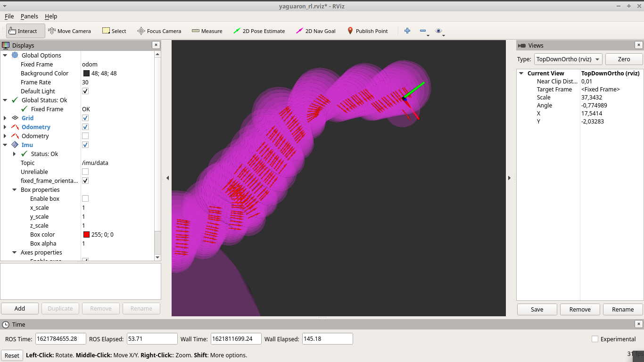Image resolution: width=644 pixels, height=362 pixels.
Task: Click the red Box color swatch
Action: (86, 234)
